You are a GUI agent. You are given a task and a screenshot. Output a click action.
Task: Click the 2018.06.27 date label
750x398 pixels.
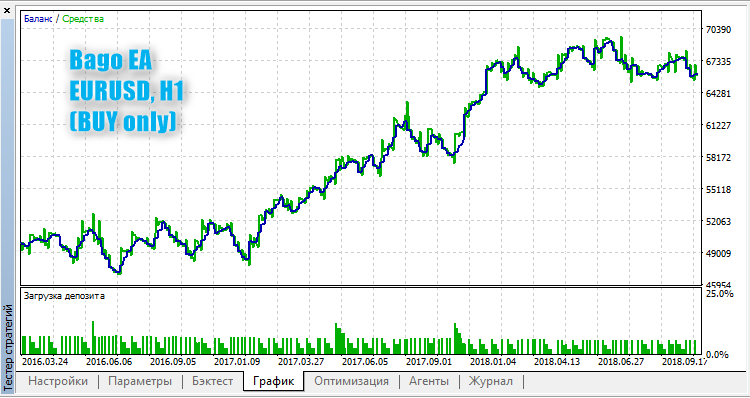point(622,361)
